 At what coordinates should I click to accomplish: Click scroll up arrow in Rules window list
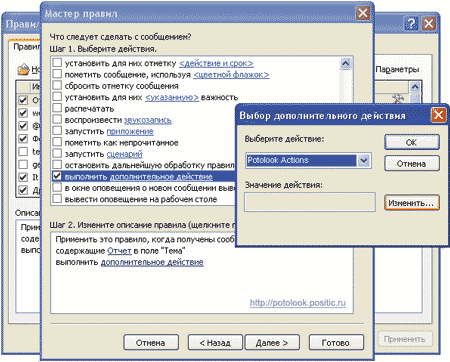tap(415, 87)
